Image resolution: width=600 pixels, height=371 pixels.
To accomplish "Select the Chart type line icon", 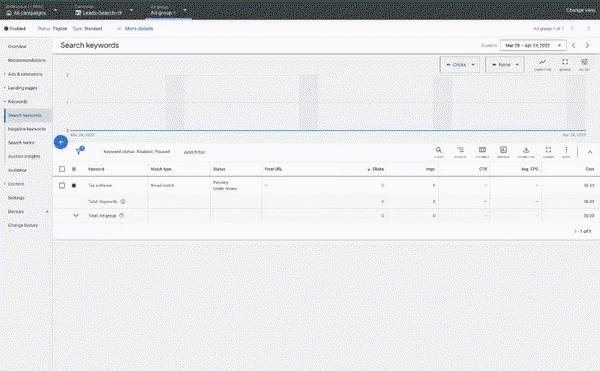I will (x=542, y=62).
